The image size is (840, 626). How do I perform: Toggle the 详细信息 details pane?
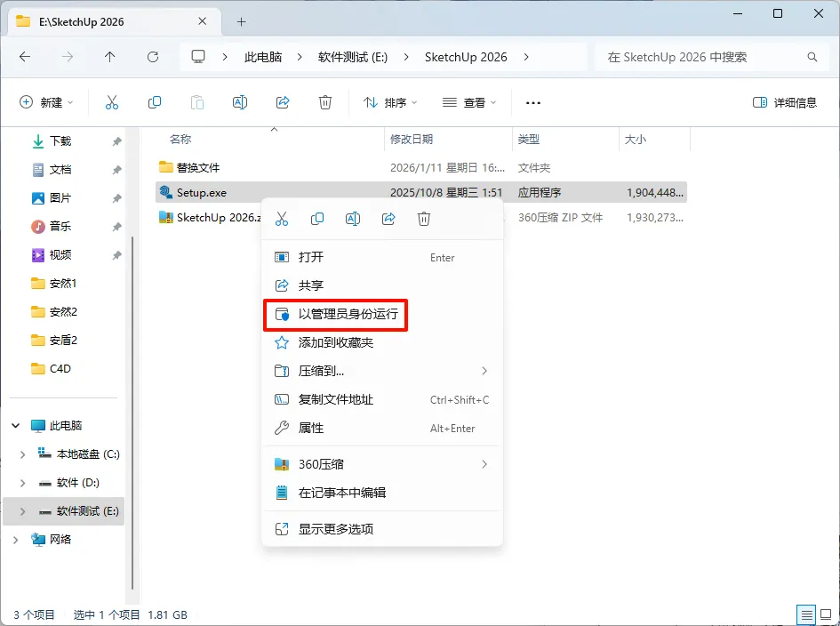(x=784, y=102)
